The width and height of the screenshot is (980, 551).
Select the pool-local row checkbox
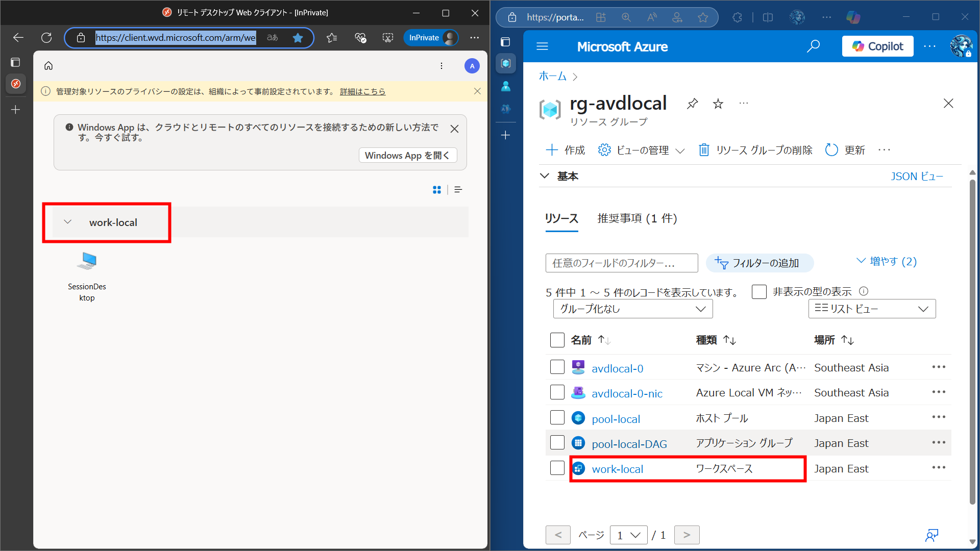tap(557, 418)
